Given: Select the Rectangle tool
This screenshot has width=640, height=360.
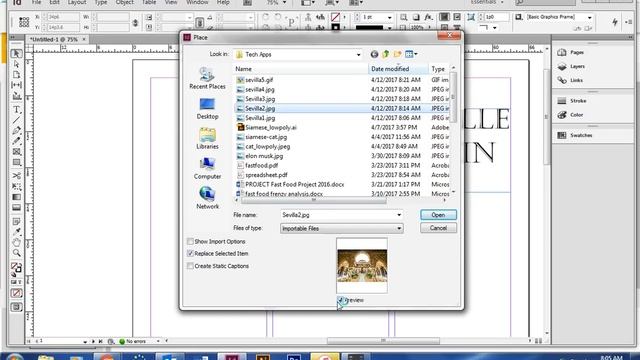Looking at the screenshot, I should (16, 162).
